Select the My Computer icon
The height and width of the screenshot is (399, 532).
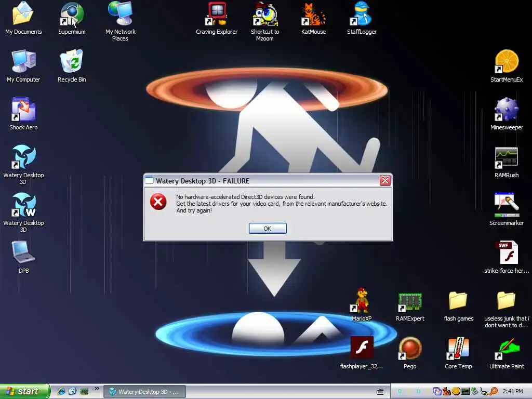pos(23,66)
